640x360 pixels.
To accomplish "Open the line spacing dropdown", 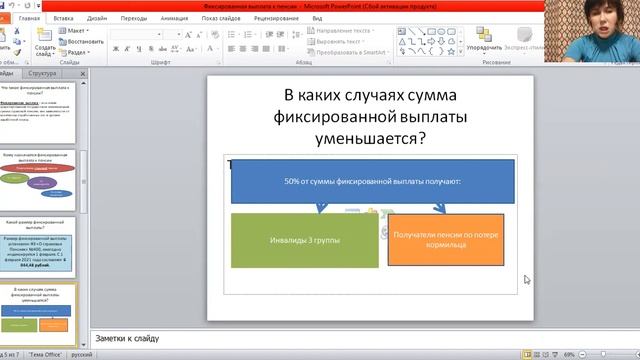I will (x=297, y=35).
